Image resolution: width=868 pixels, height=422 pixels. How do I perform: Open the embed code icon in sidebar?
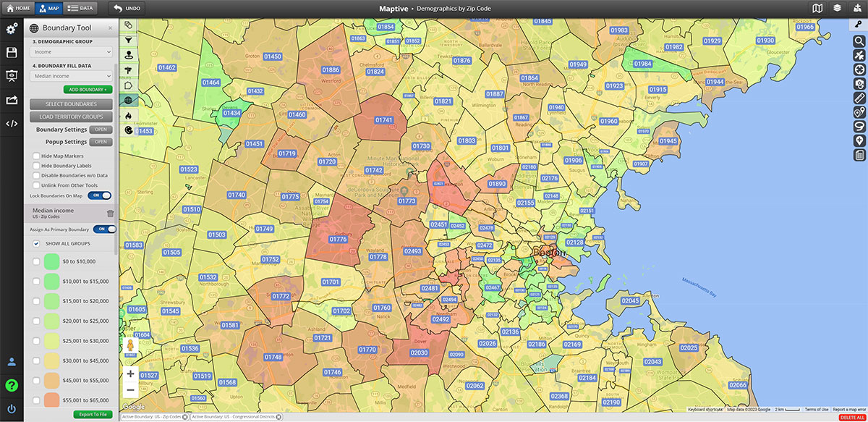click(12, 123)
